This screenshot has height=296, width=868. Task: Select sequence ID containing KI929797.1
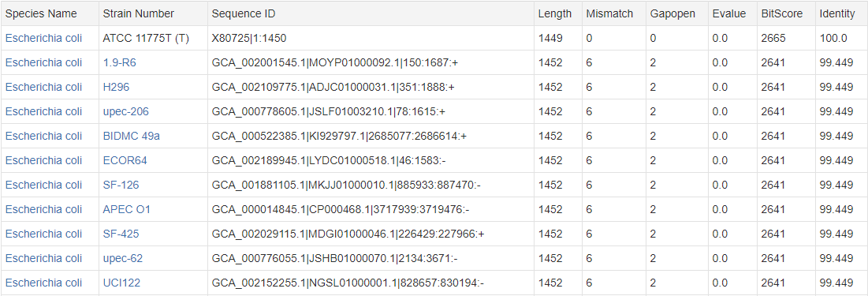[x=340, y=136]
